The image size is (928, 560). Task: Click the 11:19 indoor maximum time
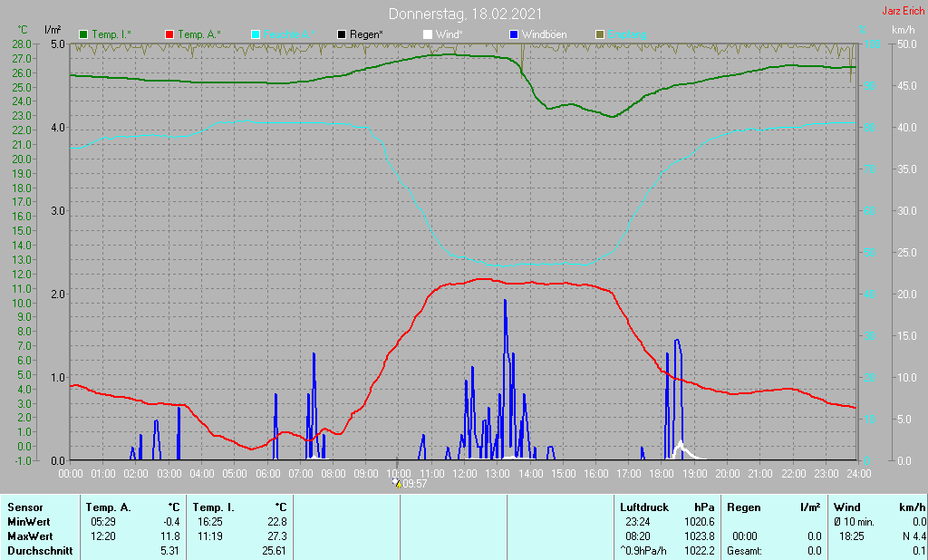pyautogui.click(x=210, y=536)
